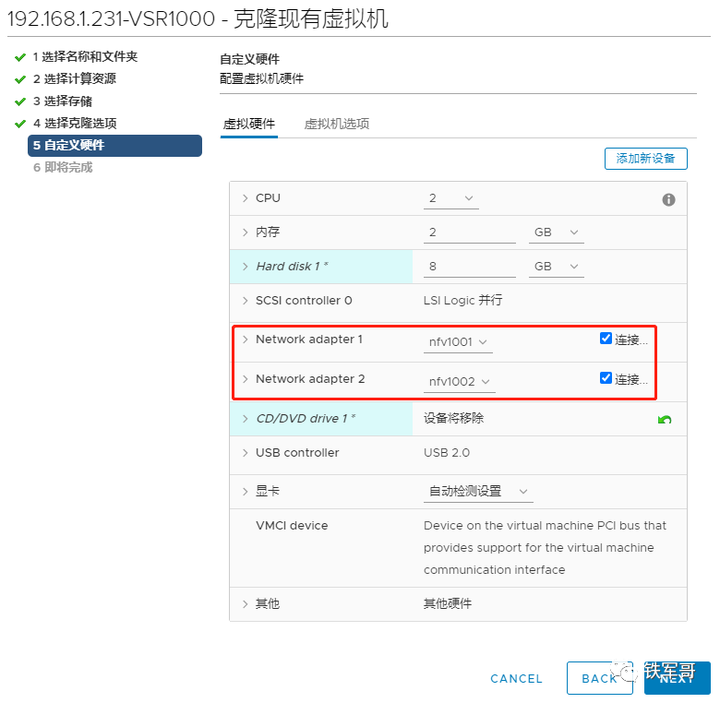Switch to 虚拟机选项 tab
The image size is (720, 703).
point(337,124)
